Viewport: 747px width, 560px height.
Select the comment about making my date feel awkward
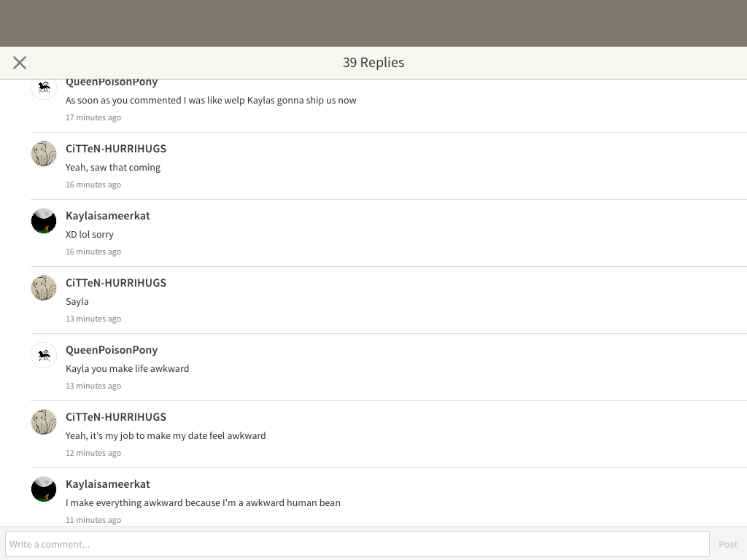(166, 436)
